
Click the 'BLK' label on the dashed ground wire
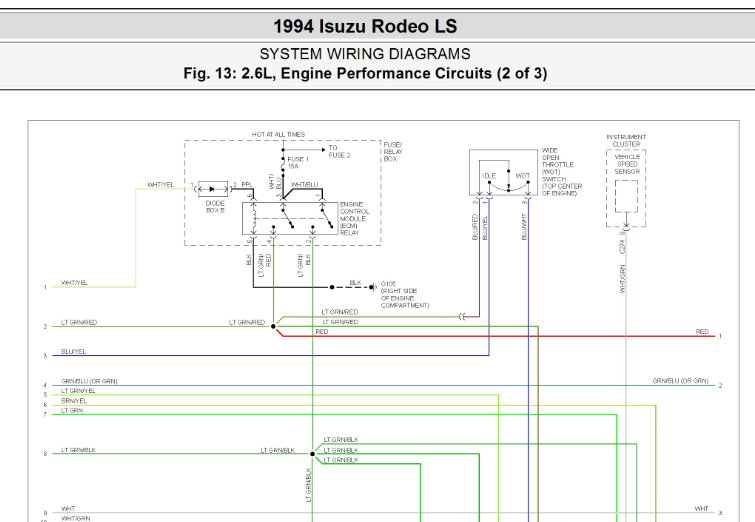(355, 283)
